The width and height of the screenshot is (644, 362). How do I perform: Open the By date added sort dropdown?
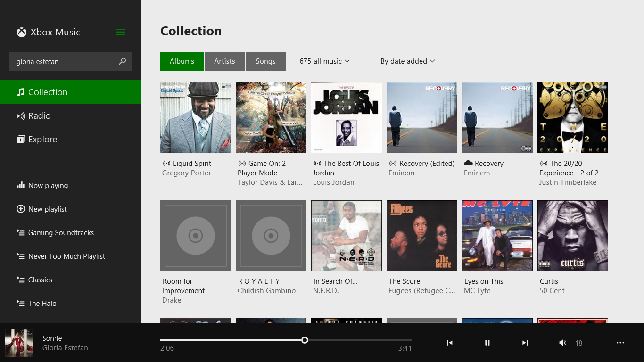coord(407,61)
